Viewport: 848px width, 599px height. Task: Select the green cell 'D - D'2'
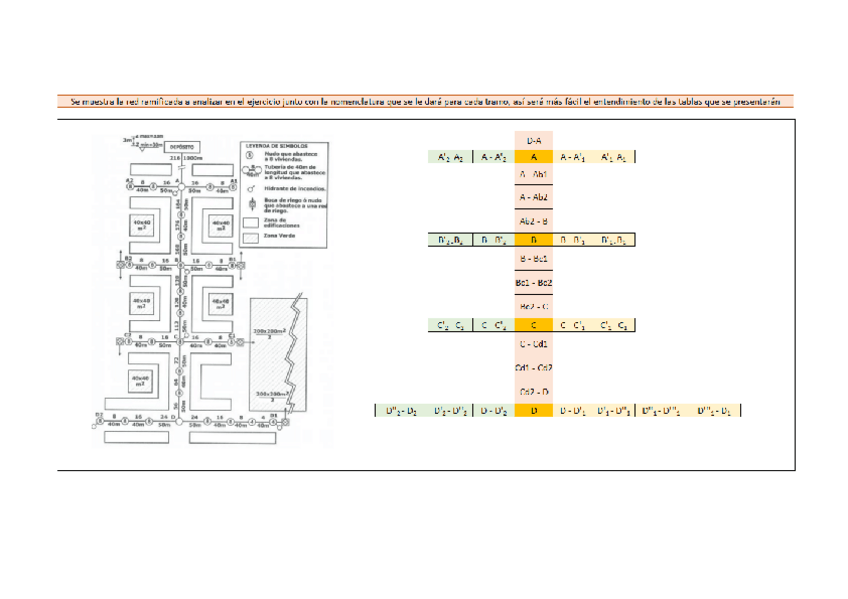pyautogui.click(x=493, y=411)
